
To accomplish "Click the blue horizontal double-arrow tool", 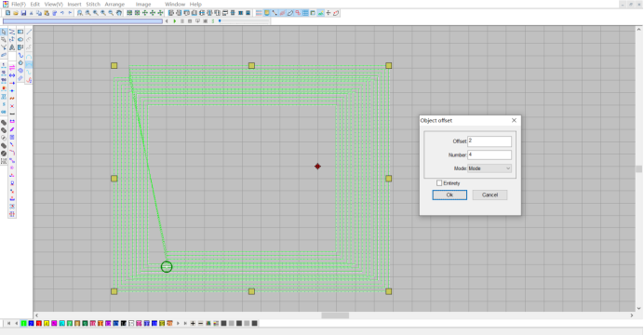I will [12, 75].
